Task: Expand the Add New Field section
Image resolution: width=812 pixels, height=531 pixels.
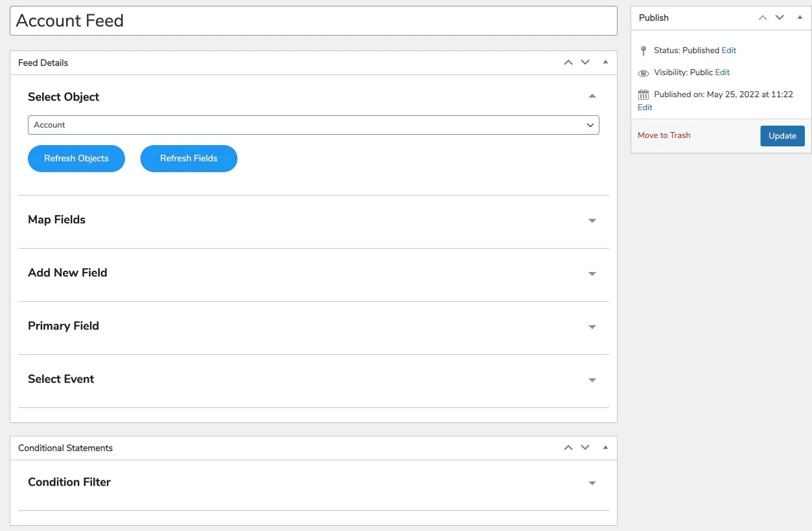Action: 592,274
